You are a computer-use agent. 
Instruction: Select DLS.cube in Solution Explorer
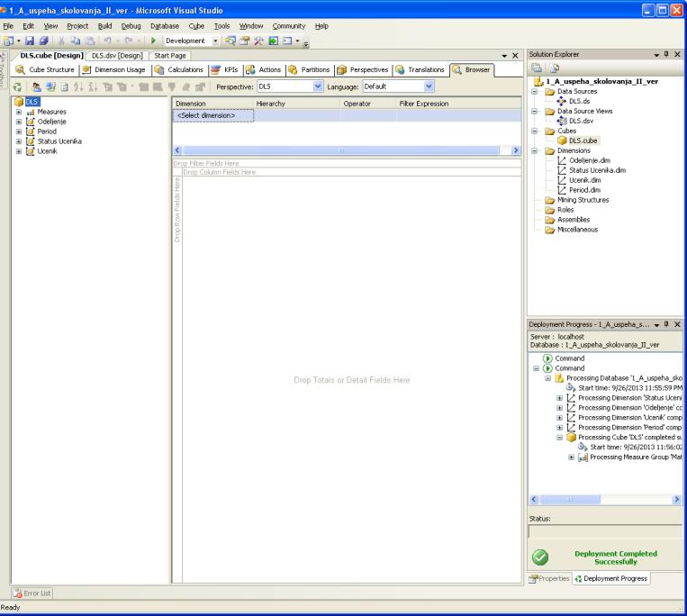pyautogui.click(x=583, y=140)
